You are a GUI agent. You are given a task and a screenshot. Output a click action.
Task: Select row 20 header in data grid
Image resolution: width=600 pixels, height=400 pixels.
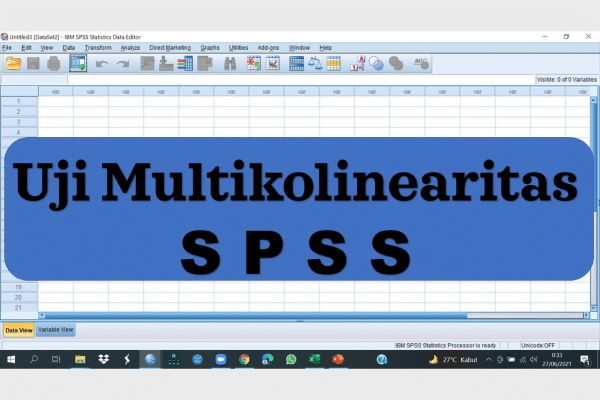click(19, 297)
